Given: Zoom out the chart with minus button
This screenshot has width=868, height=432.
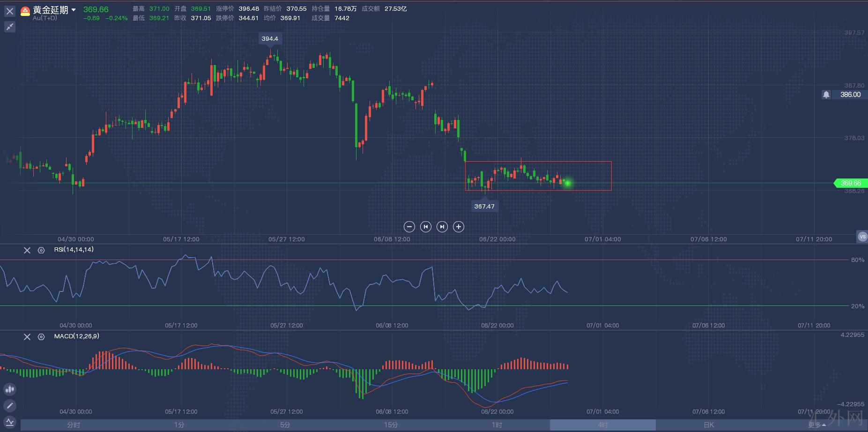Looking at the screenshot, I should coord(409,227).
